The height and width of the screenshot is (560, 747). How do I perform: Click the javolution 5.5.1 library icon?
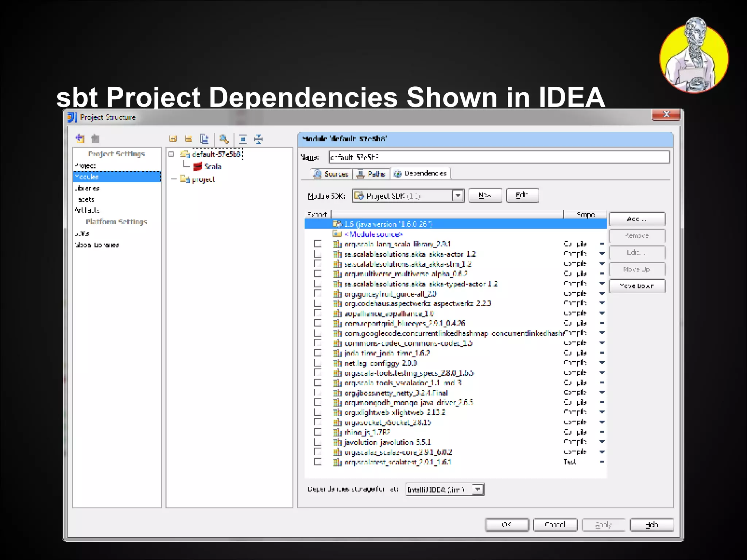click(x=337, y=442)
